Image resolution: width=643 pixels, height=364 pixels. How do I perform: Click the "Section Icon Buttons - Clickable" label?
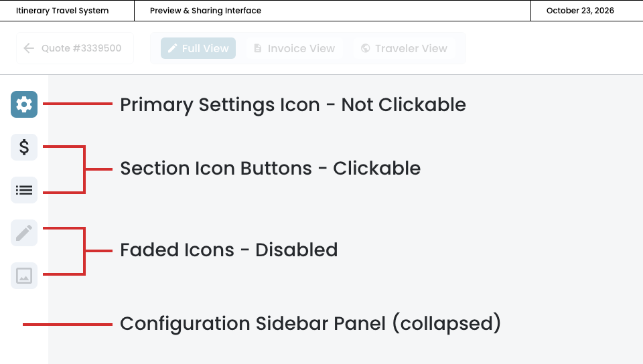click(x=270, y=169)
